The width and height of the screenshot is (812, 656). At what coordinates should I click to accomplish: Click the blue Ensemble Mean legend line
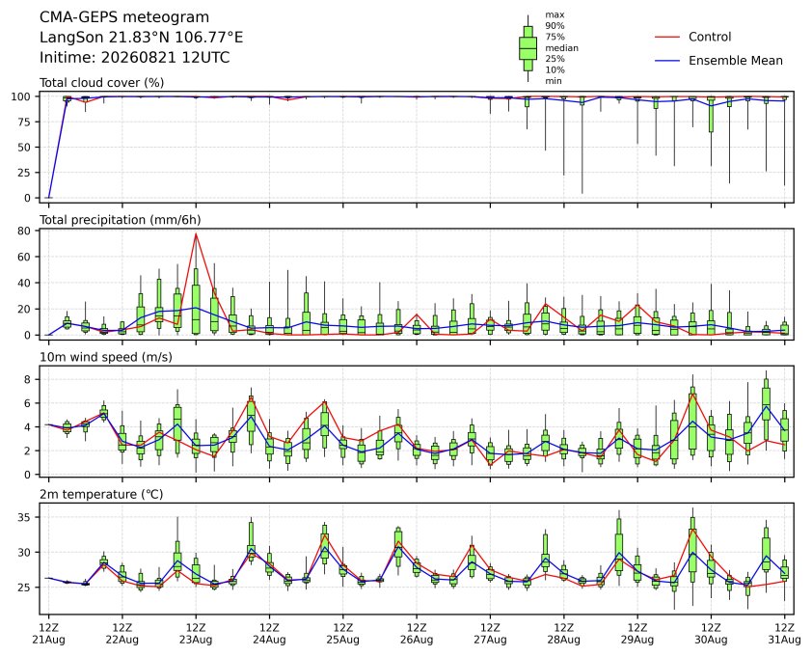[x=667, y=61]
